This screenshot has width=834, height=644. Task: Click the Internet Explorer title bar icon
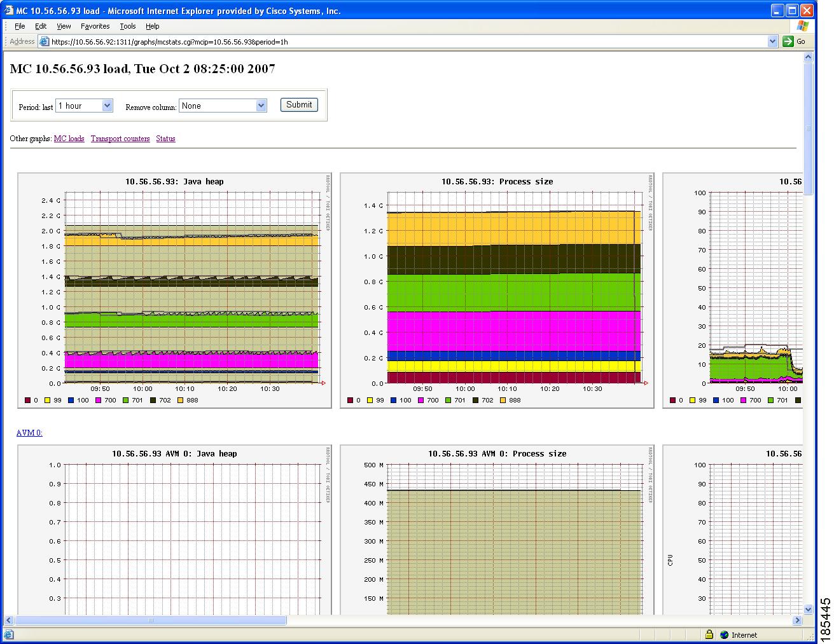click(x=9, y=11)
